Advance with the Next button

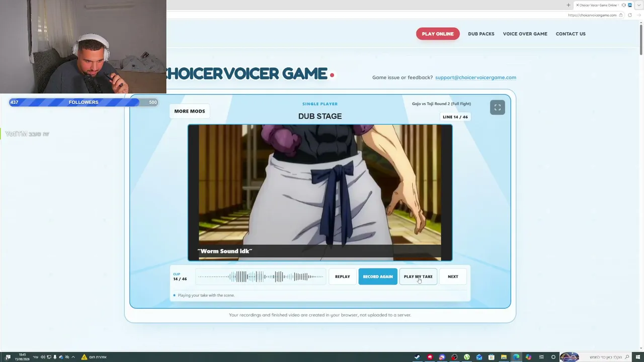(453, 277)
